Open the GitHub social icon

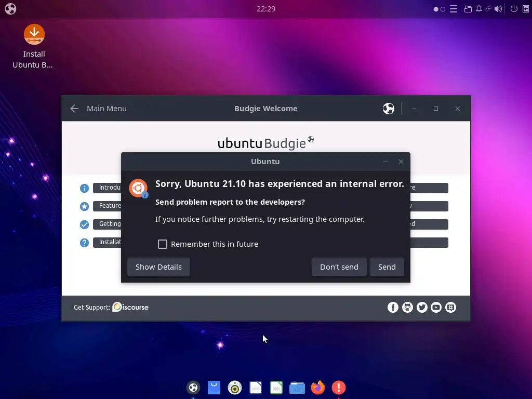407,308
